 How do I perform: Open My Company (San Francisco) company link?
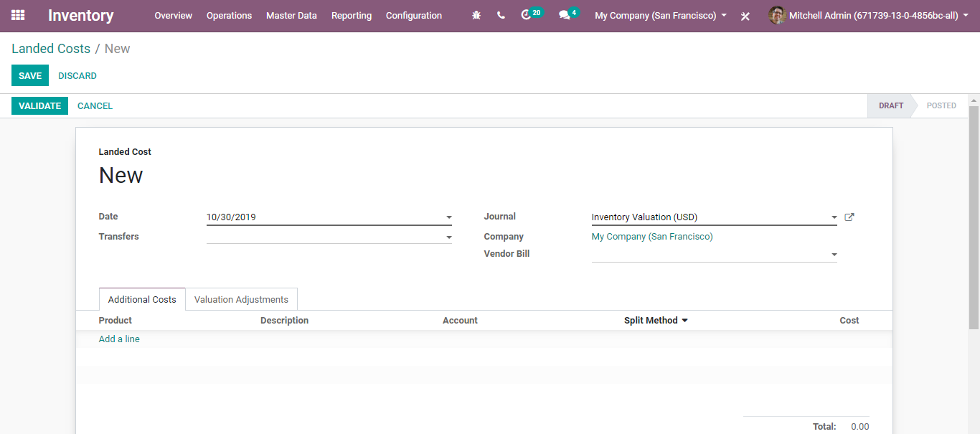(x=652, y=237)
